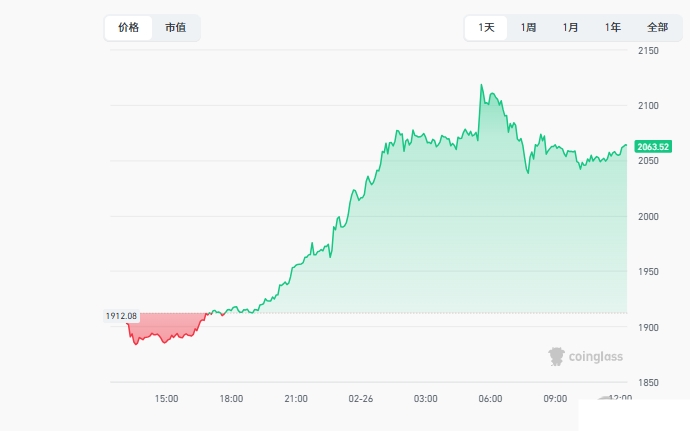Switch to the 市值 tab
The image size is (690, 431).
click(175, 28)
